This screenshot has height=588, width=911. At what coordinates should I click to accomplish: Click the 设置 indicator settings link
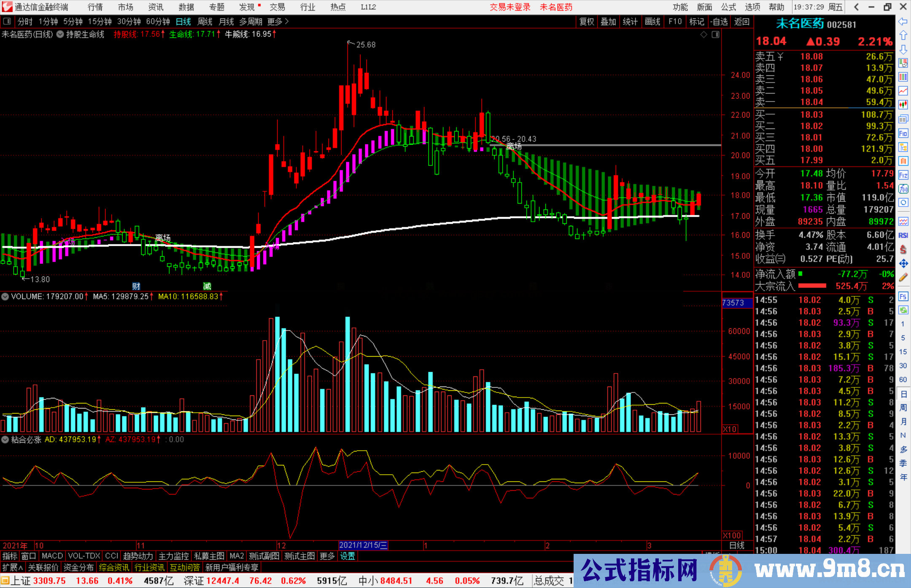(x=348, y=556)
